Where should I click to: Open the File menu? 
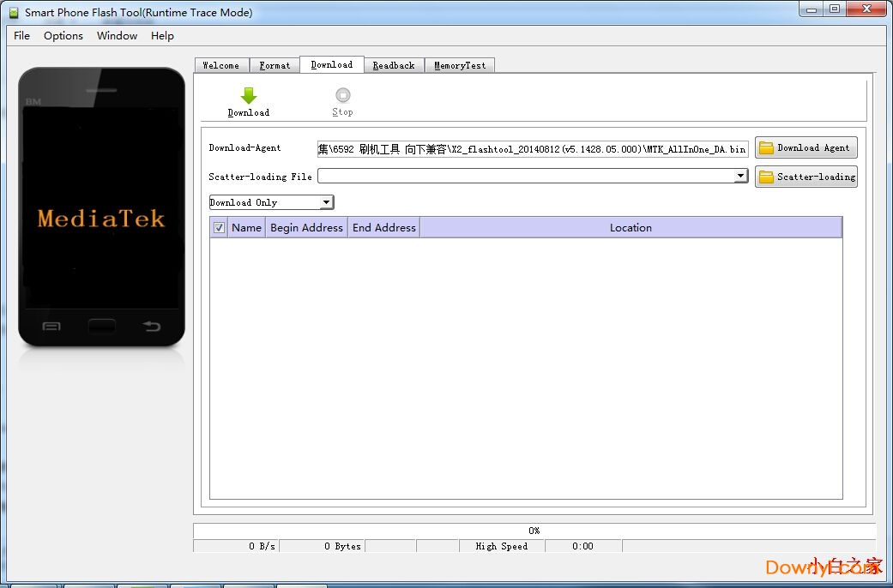click(x=21, y=36)
